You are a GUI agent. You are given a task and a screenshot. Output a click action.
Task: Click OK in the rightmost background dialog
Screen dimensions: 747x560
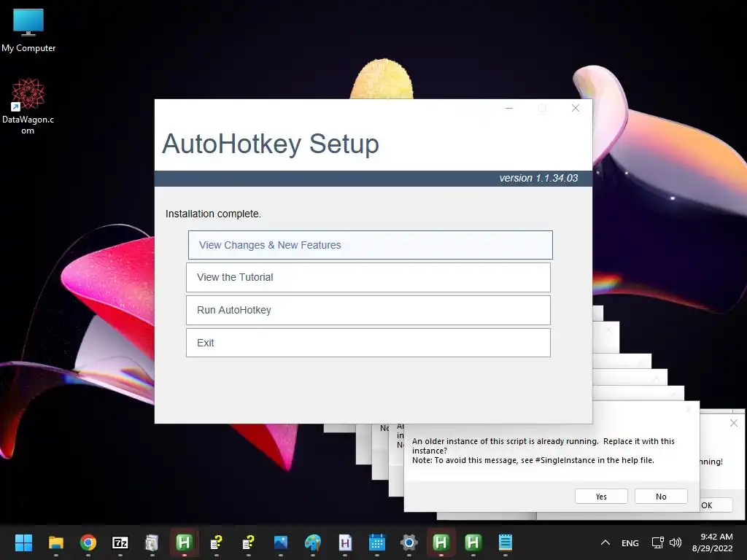(716, 505)
